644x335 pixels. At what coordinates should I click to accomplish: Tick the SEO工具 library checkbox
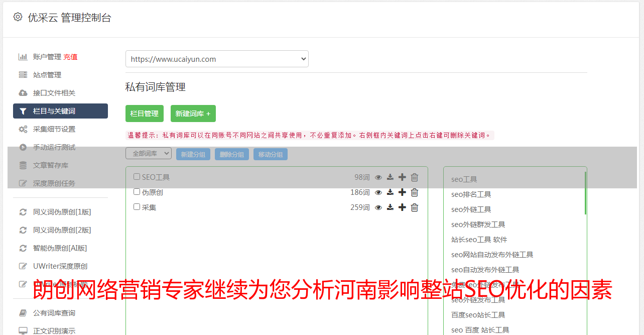[x=137, y=177]
